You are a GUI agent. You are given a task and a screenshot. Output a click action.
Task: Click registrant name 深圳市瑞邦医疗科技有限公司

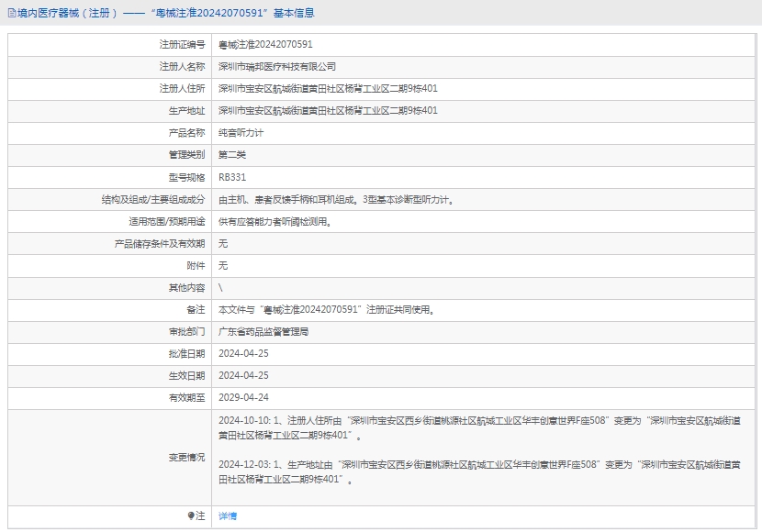coord(277,66)
